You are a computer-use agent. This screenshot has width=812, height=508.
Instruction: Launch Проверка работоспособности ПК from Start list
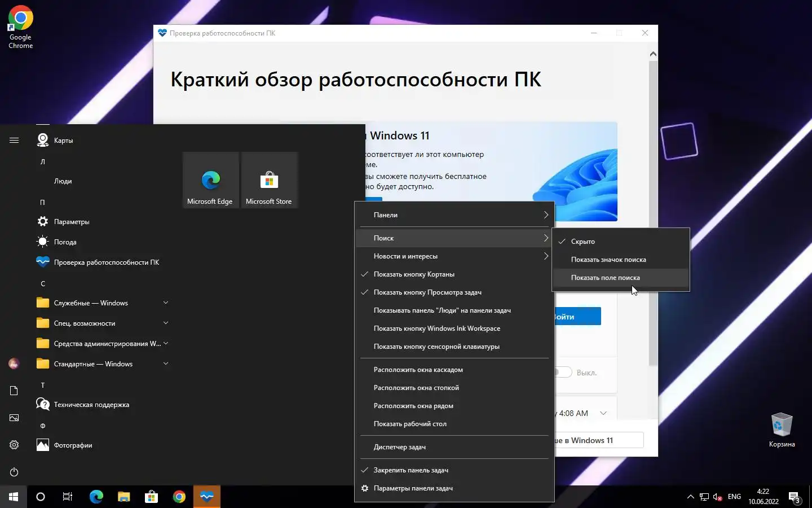click(x=103, y=262)
